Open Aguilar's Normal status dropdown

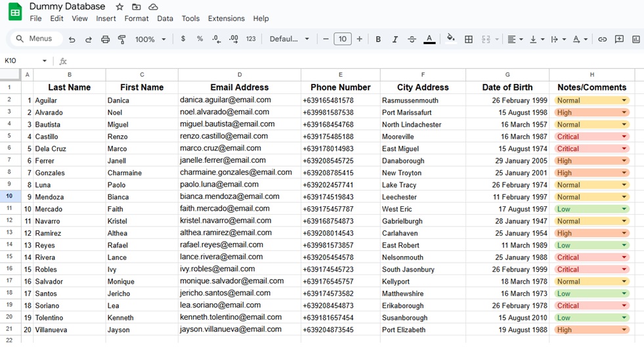click(624, 100)
